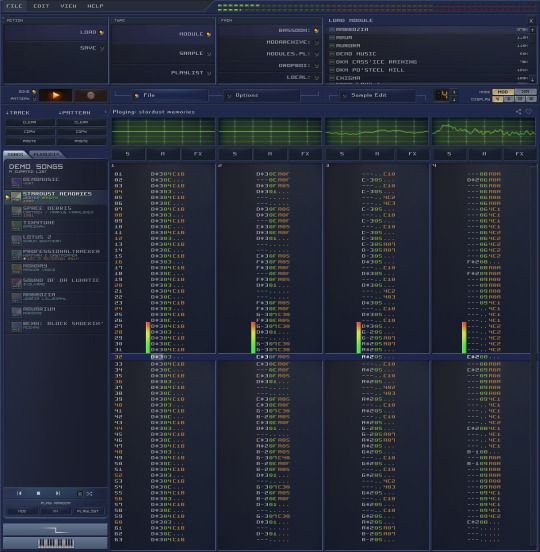Solo track 1 with S button
The width and height of the screenshot is (540, 552).
(128, 154)
